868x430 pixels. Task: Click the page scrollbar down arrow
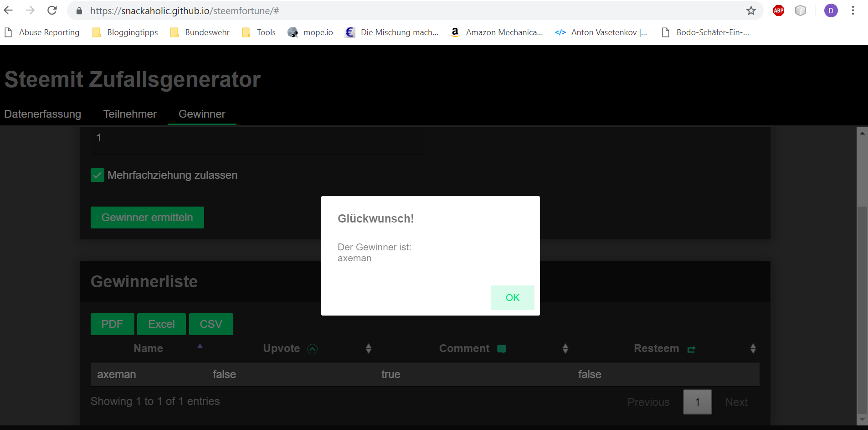[x=862, y=420]
